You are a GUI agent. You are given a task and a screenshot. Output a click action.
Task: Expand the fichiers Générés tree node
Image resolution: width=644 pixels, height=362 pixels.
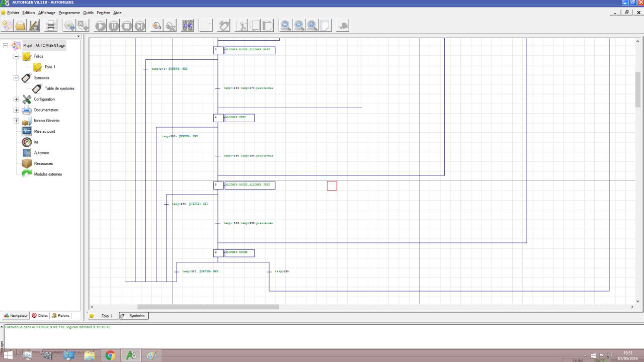pyautogui.click(x=16, y=121)
